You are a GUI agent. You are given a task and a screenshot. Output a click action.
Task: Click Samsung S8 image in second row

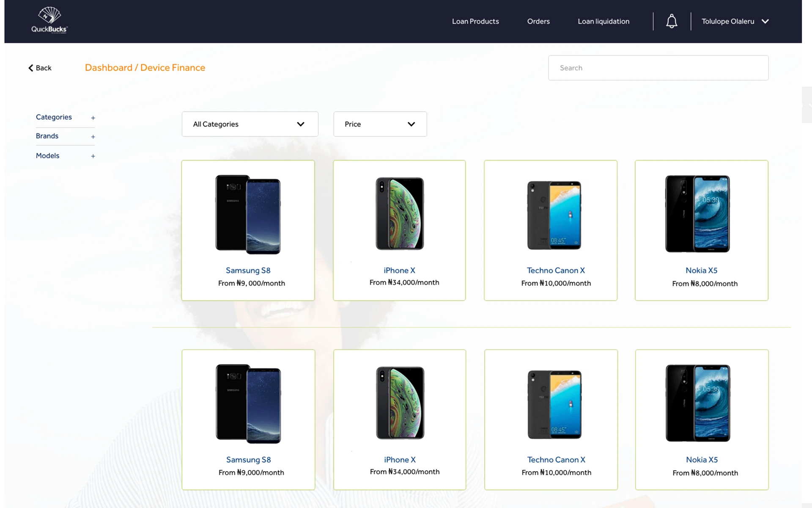pyautogui.click(x=248, y=403)
